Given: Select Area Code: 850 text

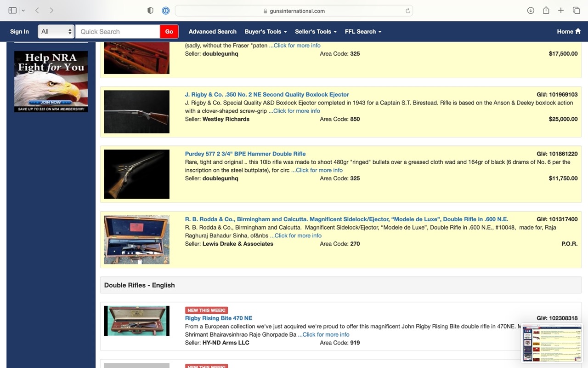Looking at the screenshot, I should (x=340, y=119).
